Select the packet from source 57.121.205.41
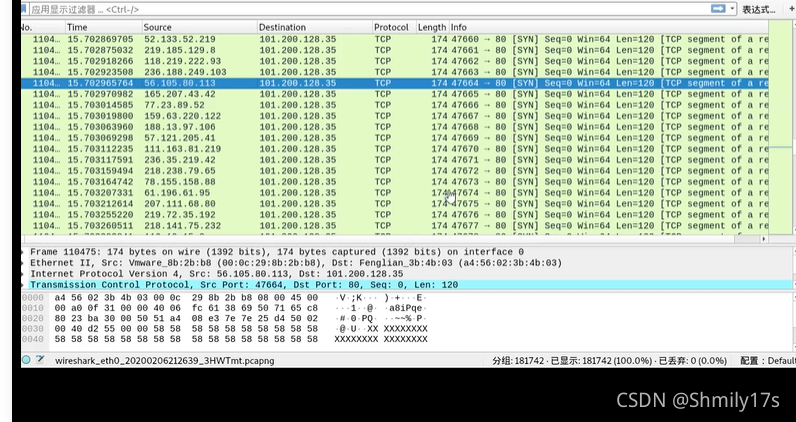This screenshot has width=796, height=422. pyautogui.click(x=394, y=138)
